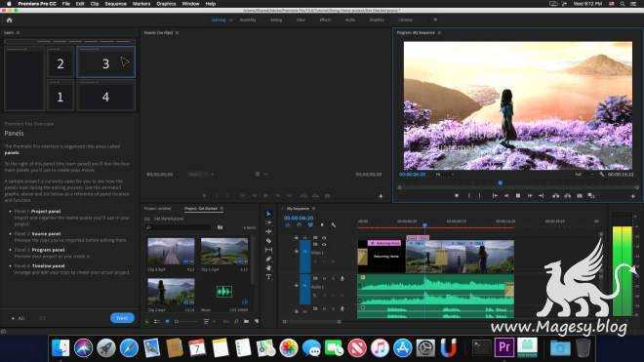Mute the Audio 1 track
Viewport: 644px width, 362px height.
[x=324, y=279]
